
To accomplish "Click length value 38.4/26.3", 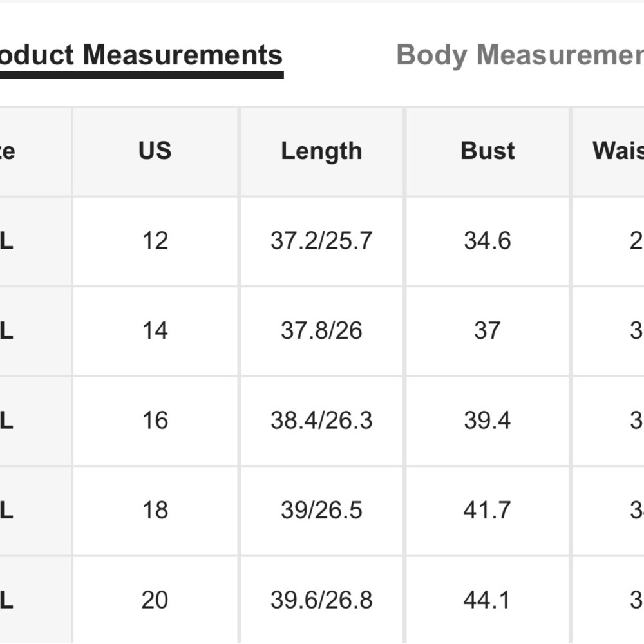I will click(321, 421).
